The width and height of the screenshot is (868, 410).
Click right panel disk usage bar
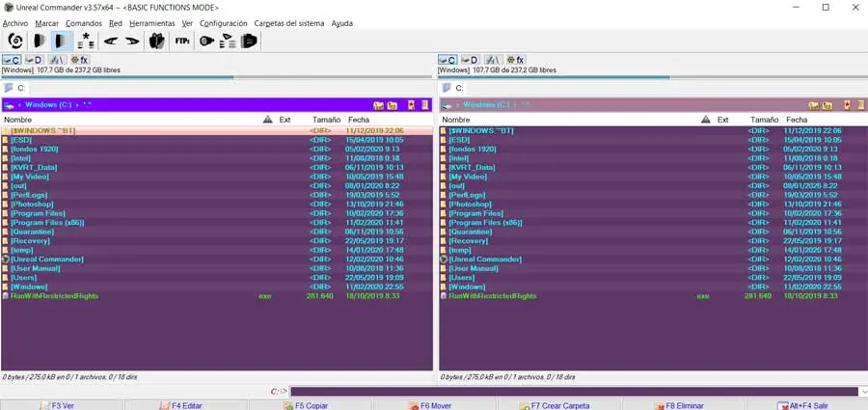point(652,77)
